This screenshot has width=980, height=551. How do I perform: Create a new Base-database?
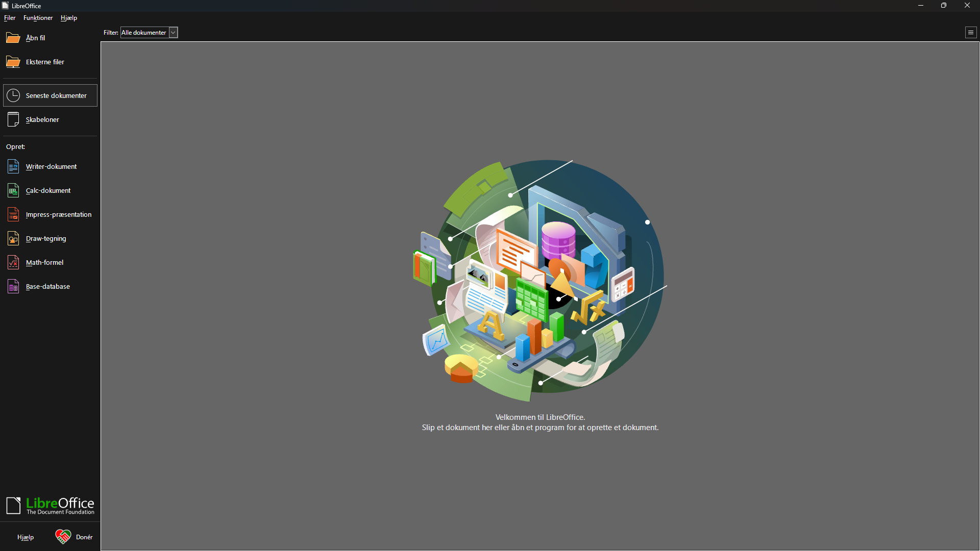click(x=47, y=287)
